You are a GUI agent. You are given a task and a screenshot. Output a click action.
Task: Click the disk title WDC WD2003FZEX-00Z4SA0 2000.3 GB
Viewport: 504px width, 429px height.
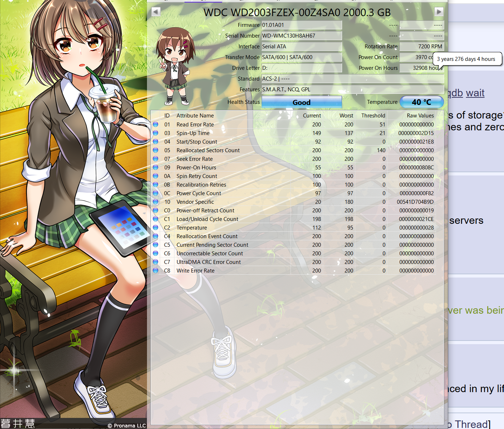pyautogui.click(x=297, y=12)
